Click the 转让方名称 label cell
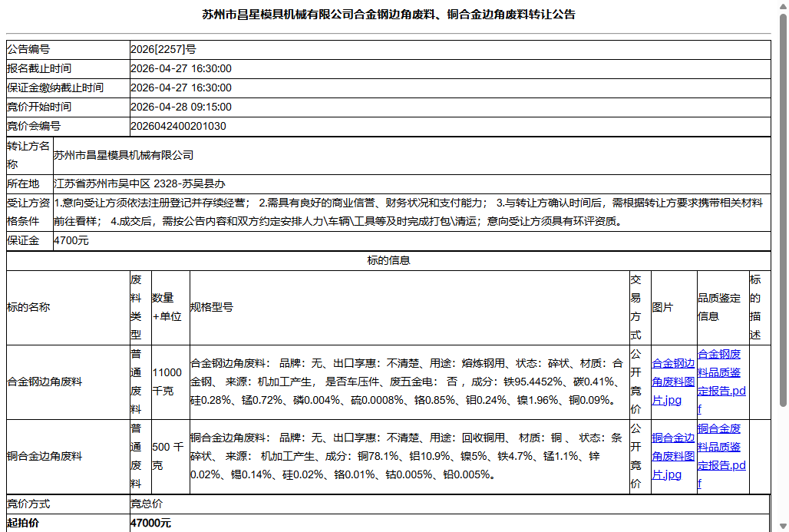Viewport: 789px width, 532px height. tap(30, 155)
